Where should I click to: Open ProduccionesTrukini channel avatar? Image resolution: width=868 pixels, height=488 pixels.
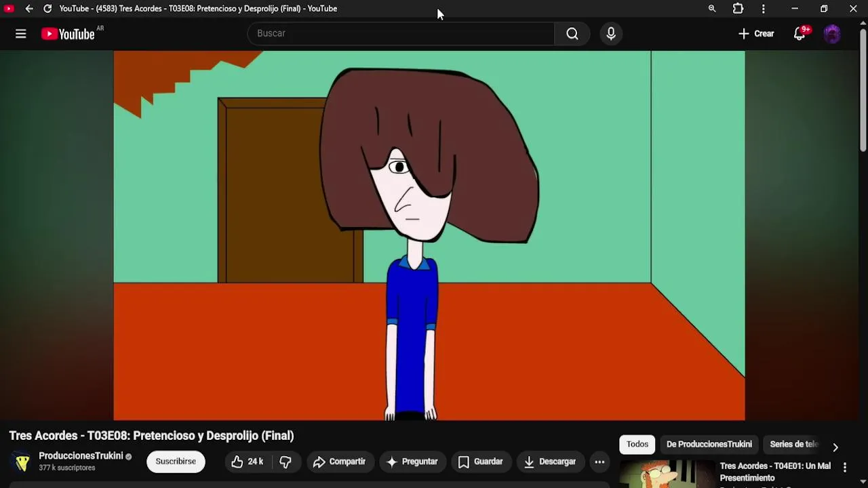point(22,462)
